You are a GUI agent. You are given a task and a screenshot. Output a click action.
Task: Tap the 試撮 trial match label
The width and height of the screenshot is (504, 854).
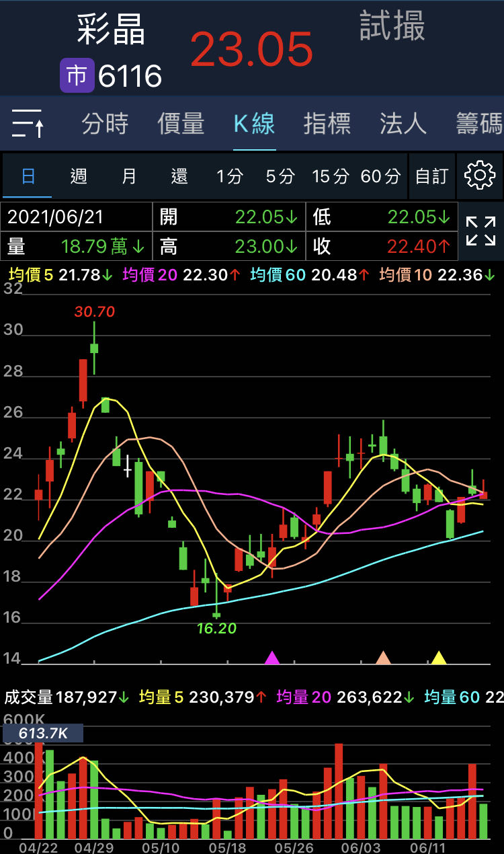click(x=392, y=27)
